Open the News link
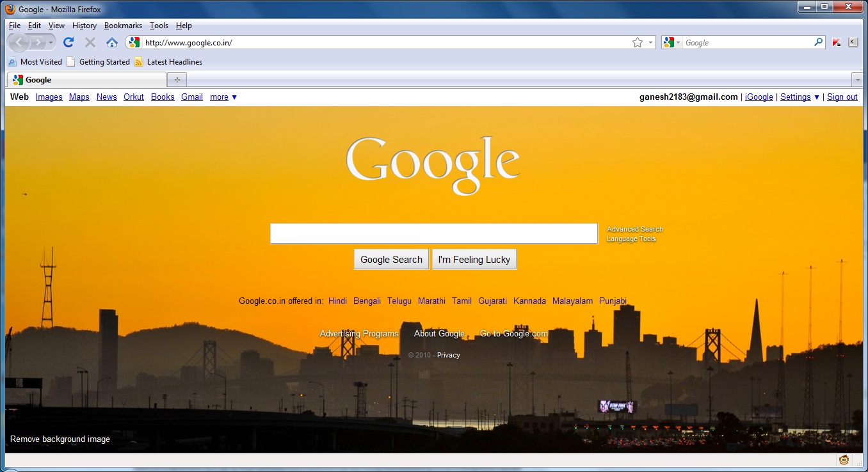 [x=107, y=97]
